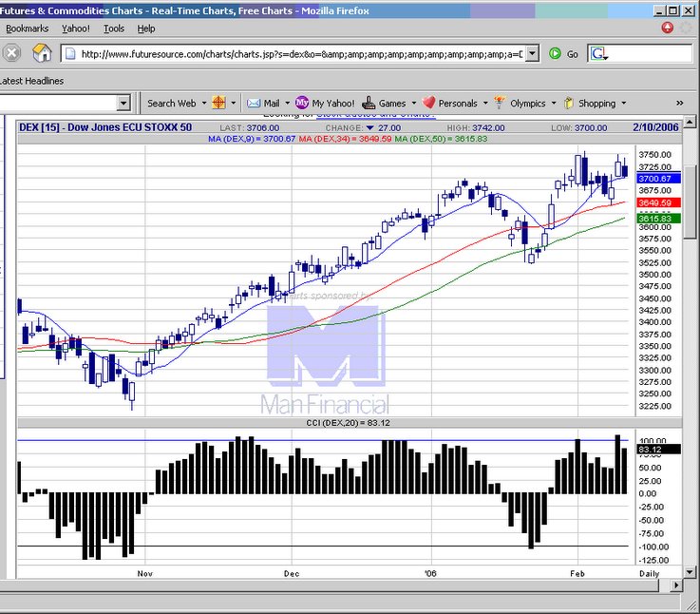This screenshot has height=614, width=700.
Task: Show more Yahoo toolbar items chevron
Action: tap(679, 104)
